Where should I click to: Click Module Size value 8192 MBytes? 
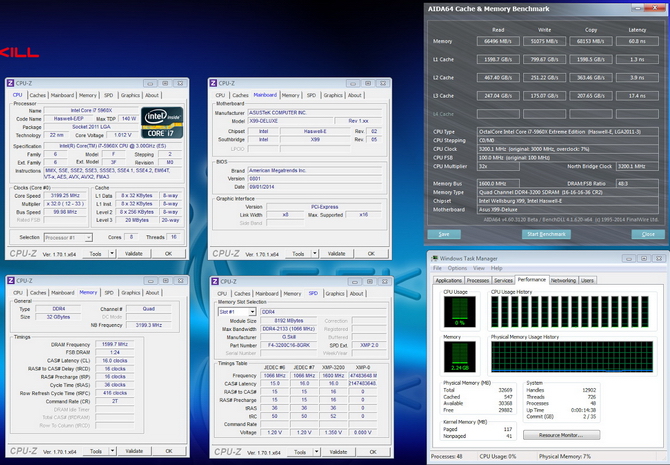coord(289,321)
